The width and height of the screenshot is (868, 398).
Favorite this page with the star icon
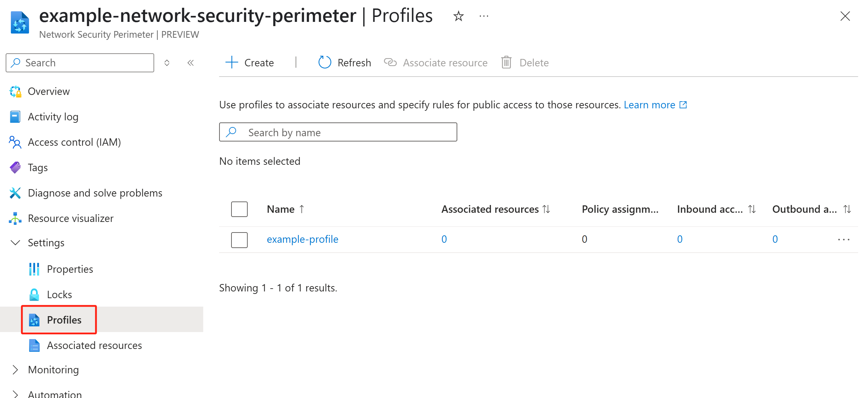[458, 16]
